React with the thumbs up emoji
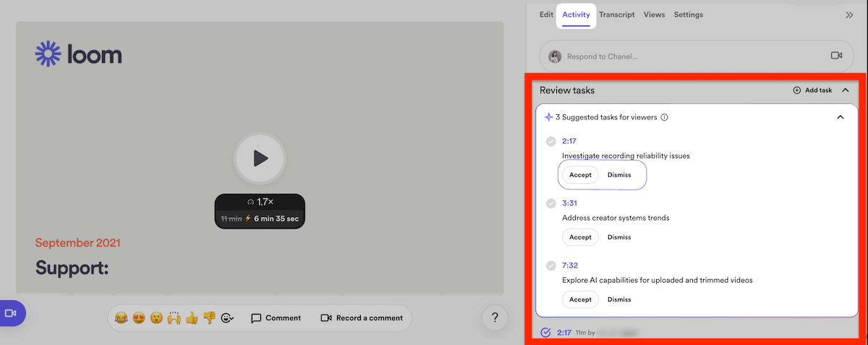The width and height of the screenshot is (868, 345). (x=191, y=318)
